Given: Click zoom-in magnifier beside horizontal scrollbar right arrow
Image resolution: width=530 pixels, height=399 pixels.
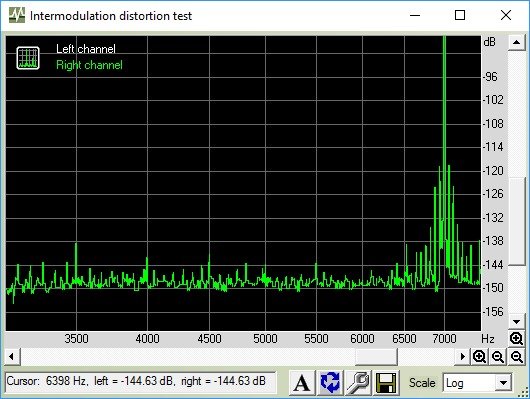Looking at the screenshot, I should (480, 356).
